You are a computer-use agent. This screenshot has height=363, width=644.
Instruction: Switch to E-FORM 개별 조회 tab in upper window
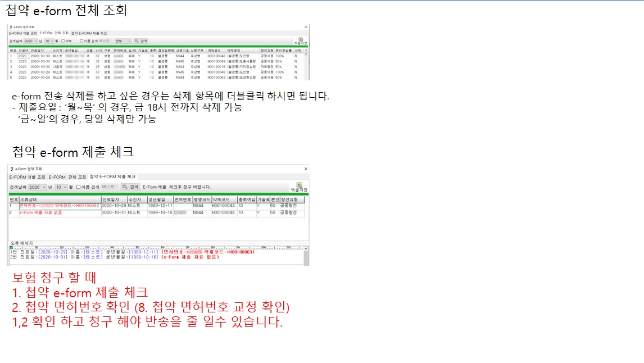click(x=22, y=33)
